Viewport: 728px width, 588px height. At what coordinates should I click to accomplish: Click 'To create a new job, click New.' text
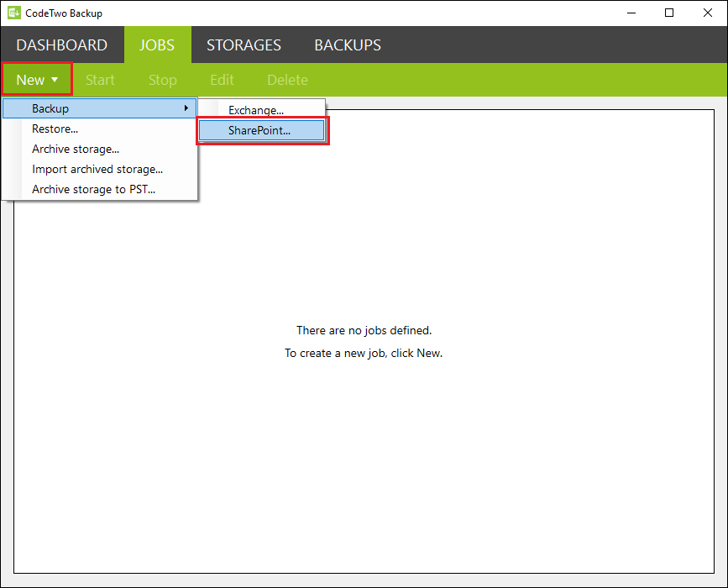coord(364,353)
